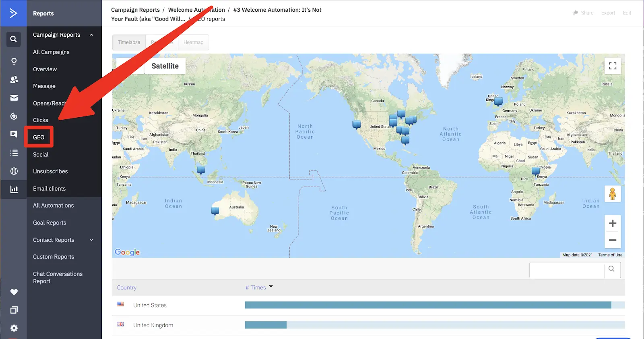Open Conversations chat icon in sidebar
The image size is (644, 339).
point(14,134)
